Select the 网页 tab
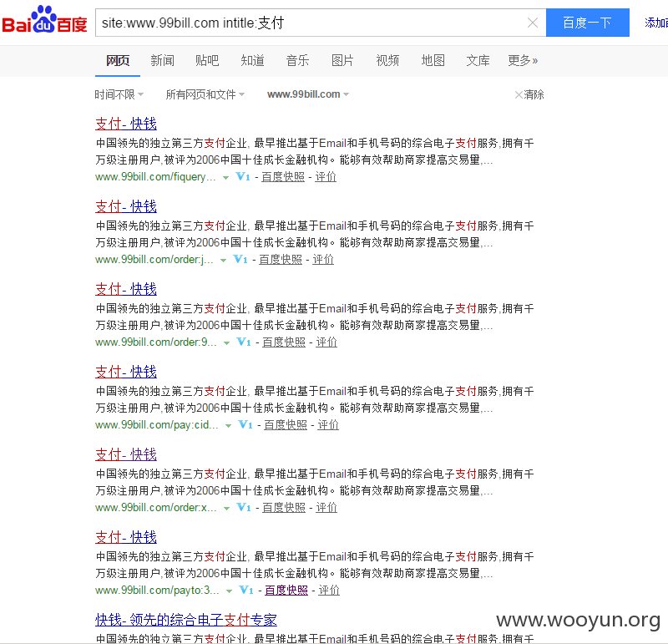668x644 pixels. click(x=118, y=60)
